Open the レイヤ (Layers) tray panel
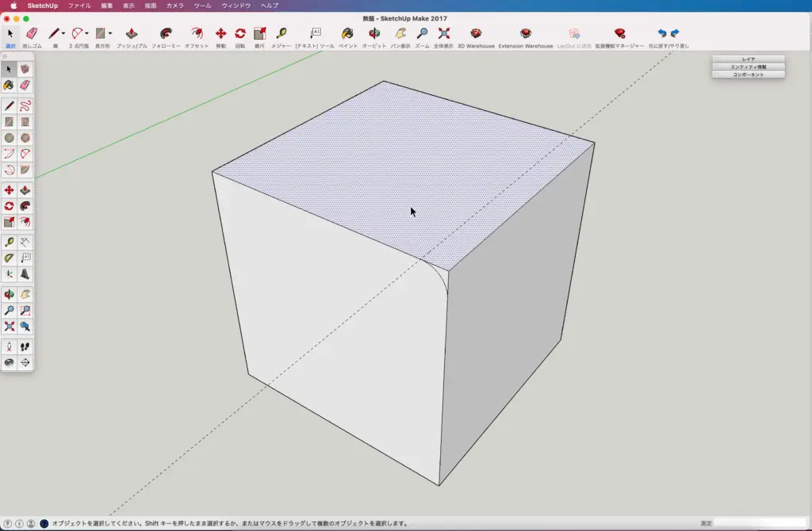Viewport: 812px width, 531px height. click(x=749, y=59)
